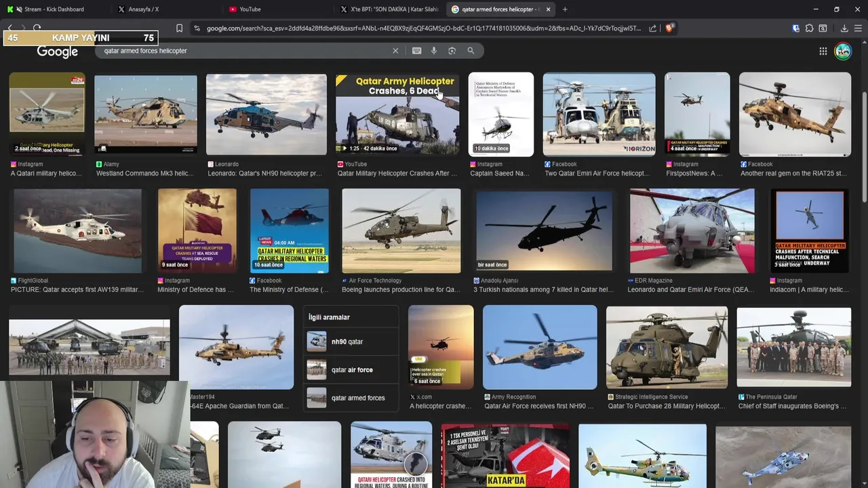Open the white AW139 FlightGlobal thumbnail
The width and height of the screenshot is (868, 488).
(x=78, y=230)
